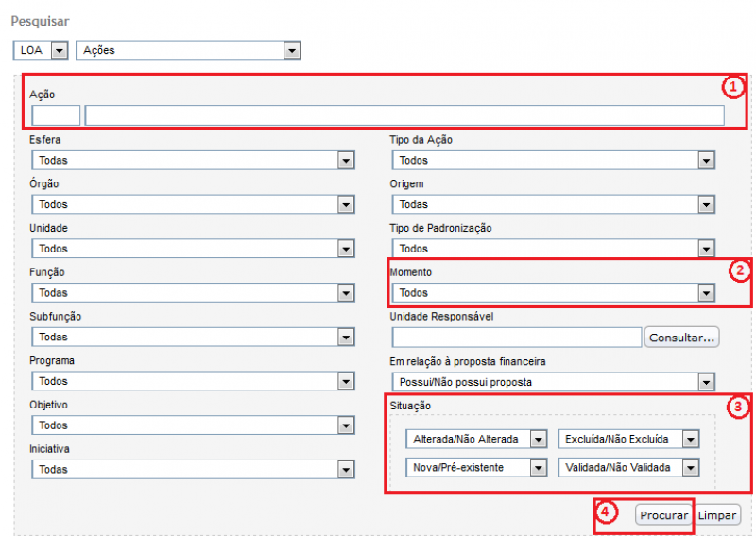Viewport: 756px width, 538px height.
Task: Open the Esfera dropdown
Action: tap(193, 161)
